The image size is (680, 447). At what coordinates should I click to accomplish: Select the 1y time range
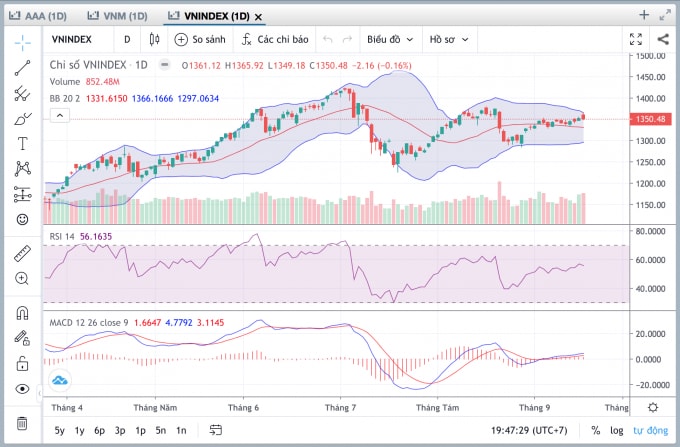[x=79, y=431]
